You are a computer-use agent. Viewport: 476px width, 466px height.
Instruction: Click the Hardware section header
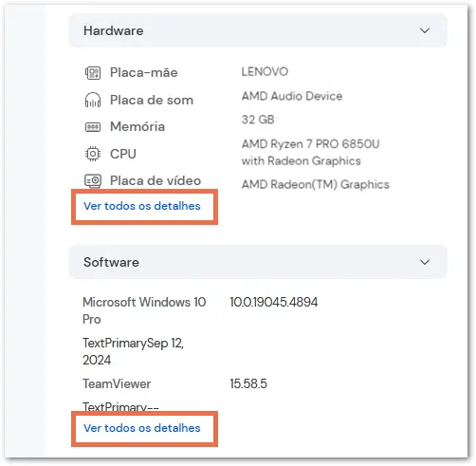tap(258, 30)
